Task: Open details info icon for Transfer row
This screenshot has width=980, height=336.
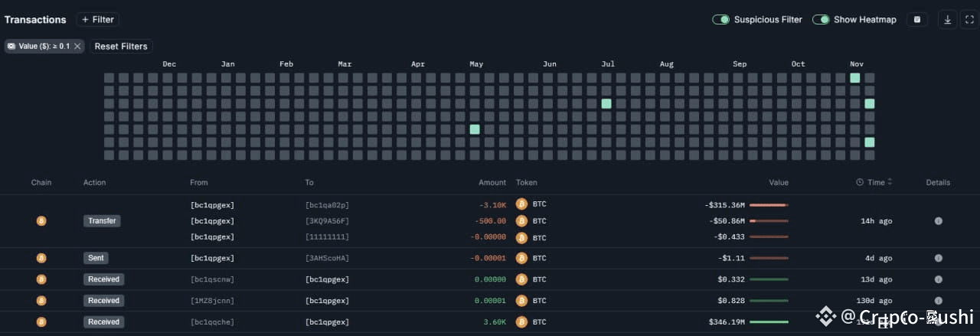Action: [939, 220]
